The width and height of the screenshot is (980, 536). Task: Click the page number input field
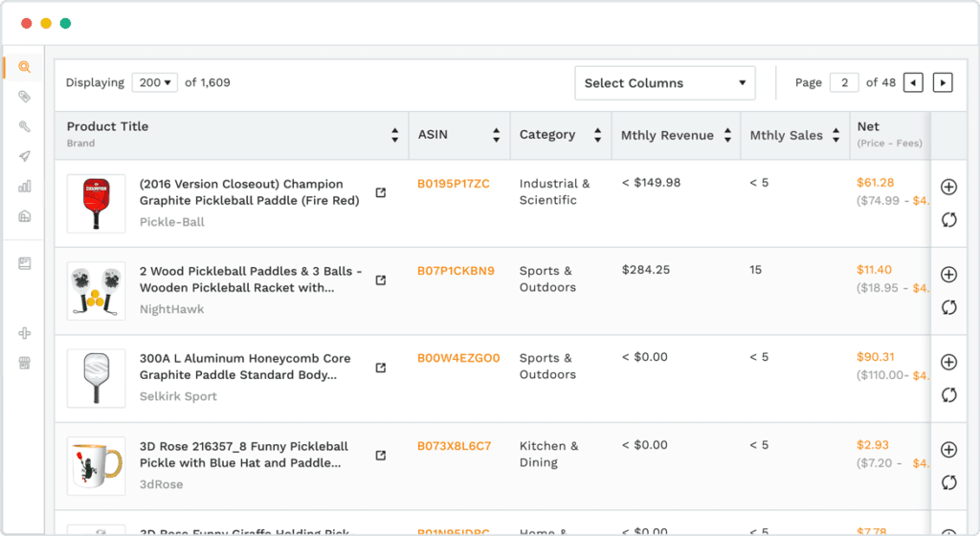(x=844, y=83)
